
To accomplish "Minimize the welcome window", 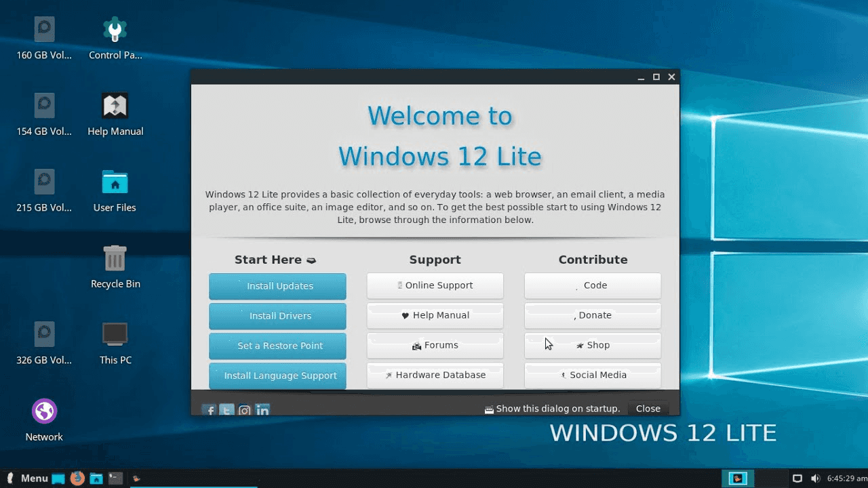I will pyautogui.click(x=641, y=77).
